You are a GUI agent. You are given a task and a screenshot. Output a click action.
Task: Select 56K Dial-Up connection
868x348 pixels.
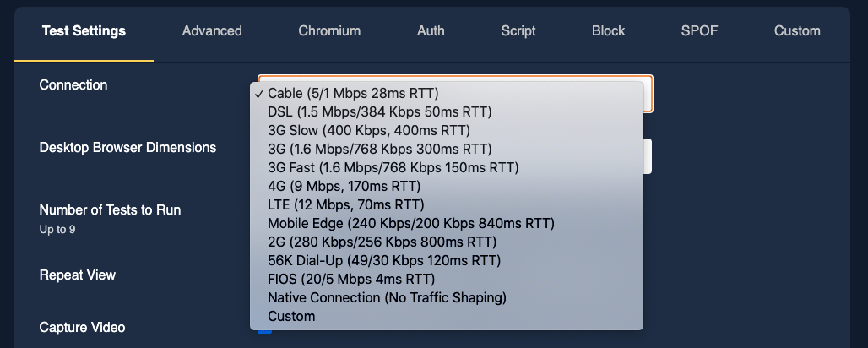(383, 260)
